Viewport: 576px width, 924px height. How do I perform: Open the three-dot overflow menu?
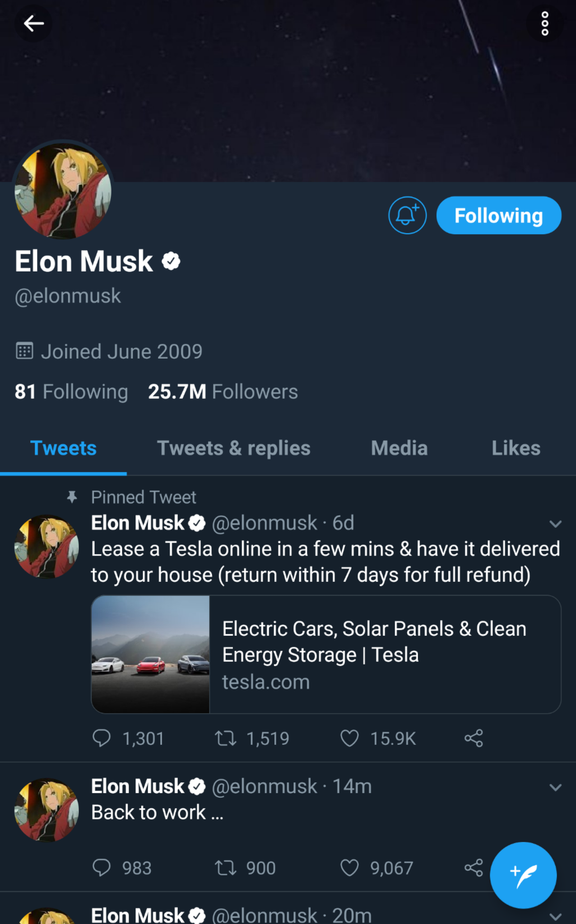point(545,23)
